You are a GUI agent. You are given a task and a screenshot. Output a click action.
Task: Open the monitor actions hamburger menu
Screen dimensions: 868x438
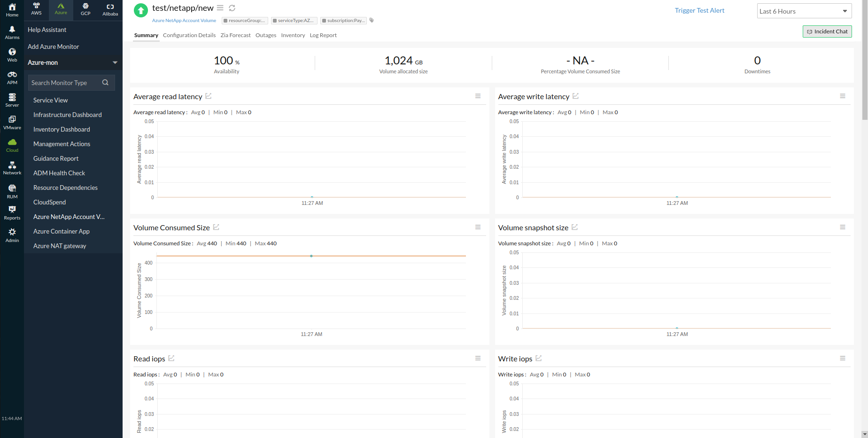[x=220, y=8]
